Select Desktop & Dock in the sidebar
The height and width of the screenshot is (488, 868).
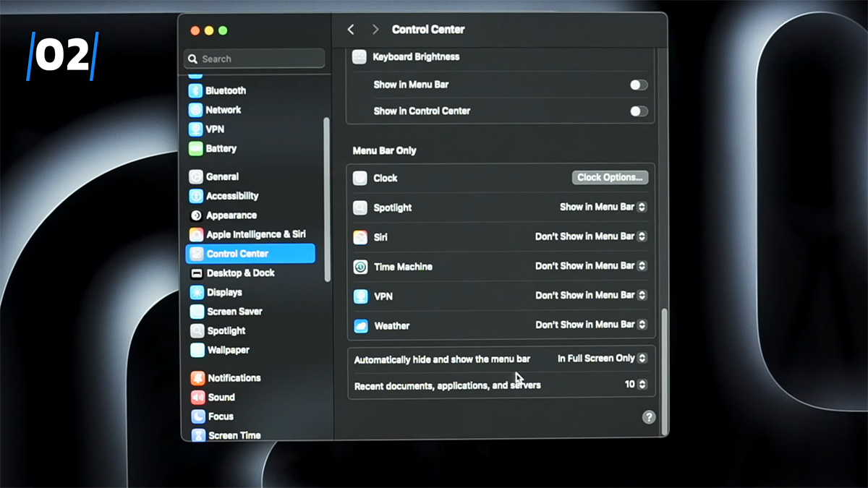pyautogui.click(x=241, y=273)
